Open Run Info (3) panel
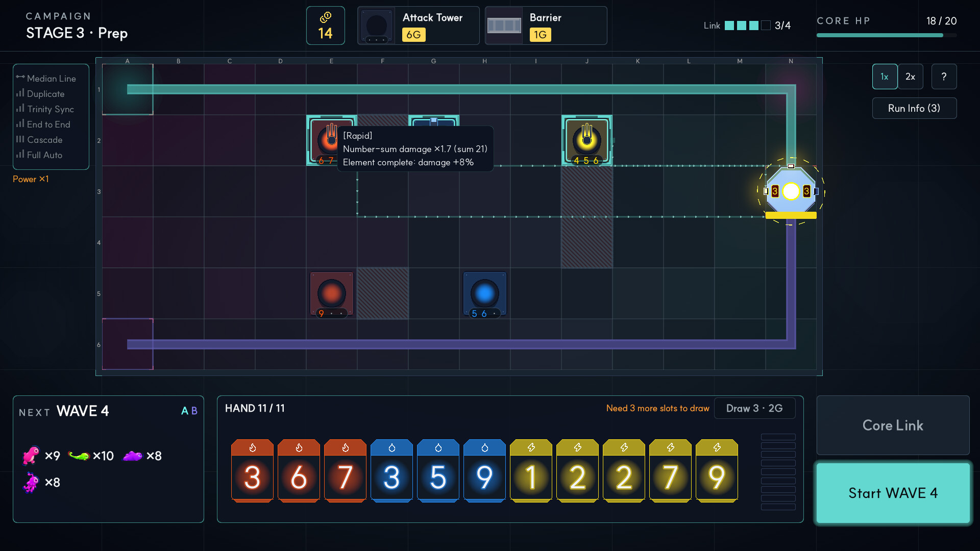 [914, 108]
